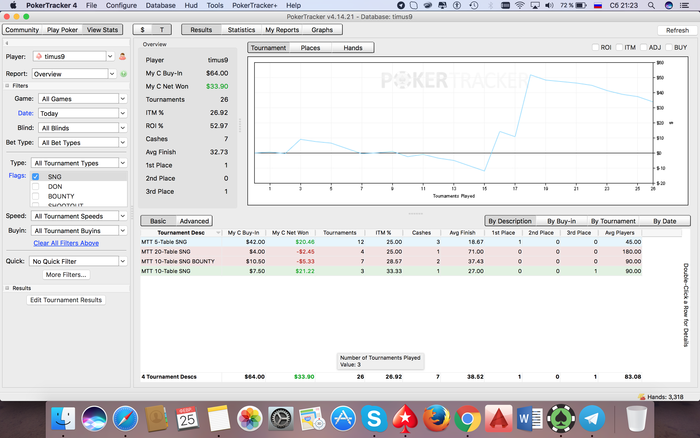Click the Wi-Fi icon in menu bar
700x438 pixels.
click(520, 5)
